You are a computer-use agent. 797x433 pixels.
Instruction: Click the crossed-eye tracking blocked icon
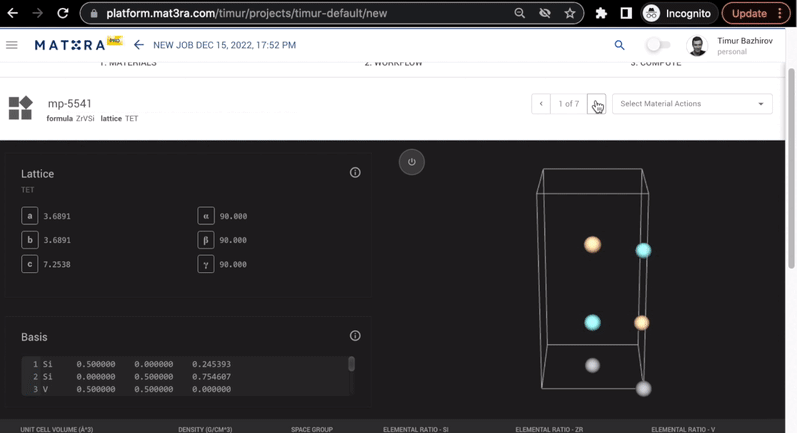pos(545,13)
